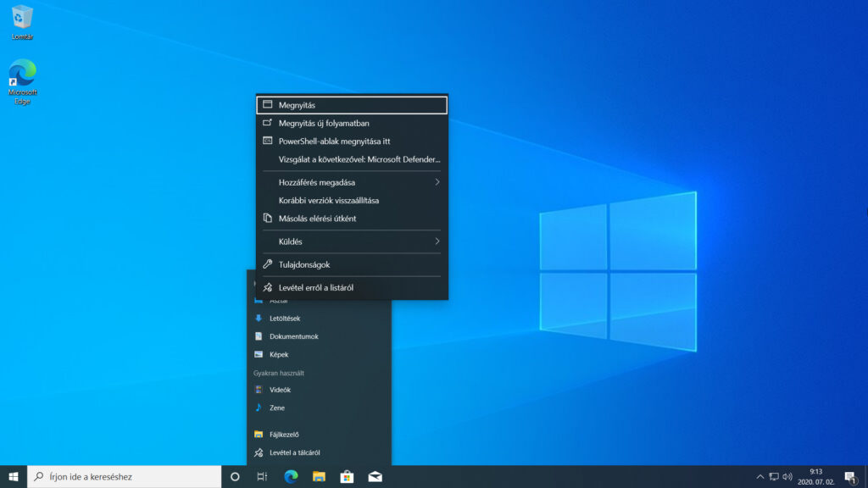Open File Explorer from the taskbar
Image resolution: width=868 pixels, height=488 pixels.
pyautogui.click(x=319, y=476)
